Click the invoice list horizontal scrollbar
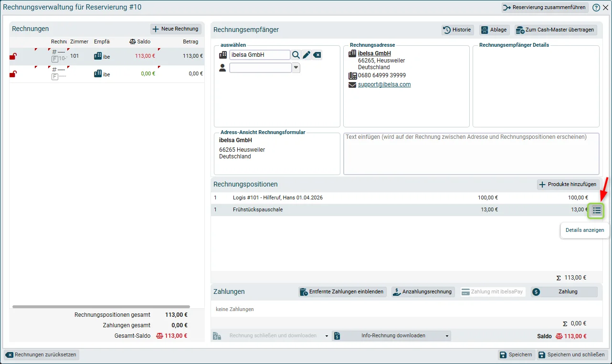 [101, 307]
